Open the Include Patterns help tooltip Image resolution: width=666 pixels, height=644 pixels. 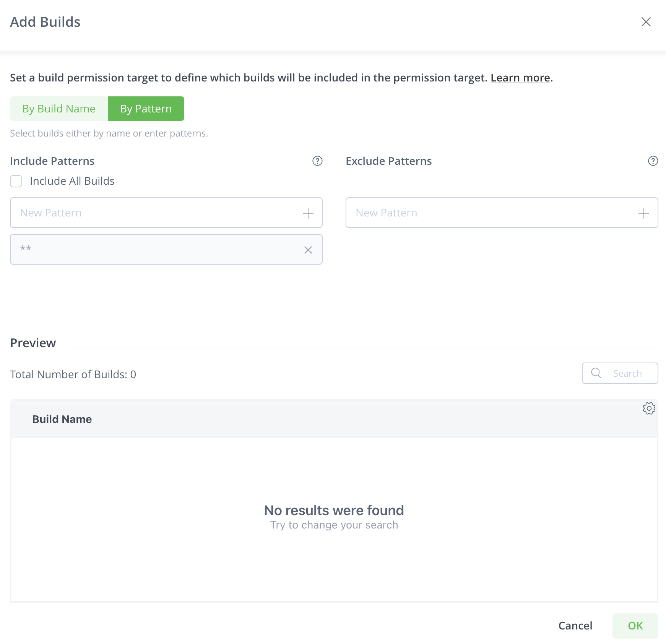click(317, 161)
